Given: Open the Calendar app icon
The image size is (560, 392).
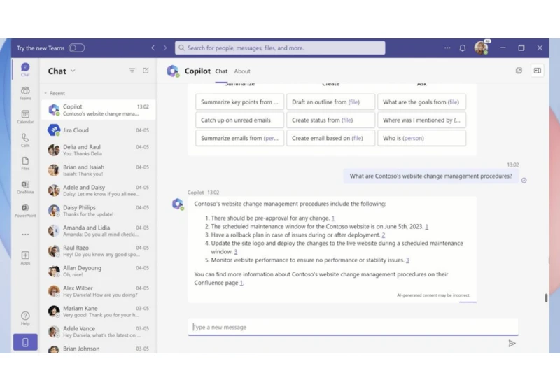Looking at the screenshot, I should tap(25, 116).
